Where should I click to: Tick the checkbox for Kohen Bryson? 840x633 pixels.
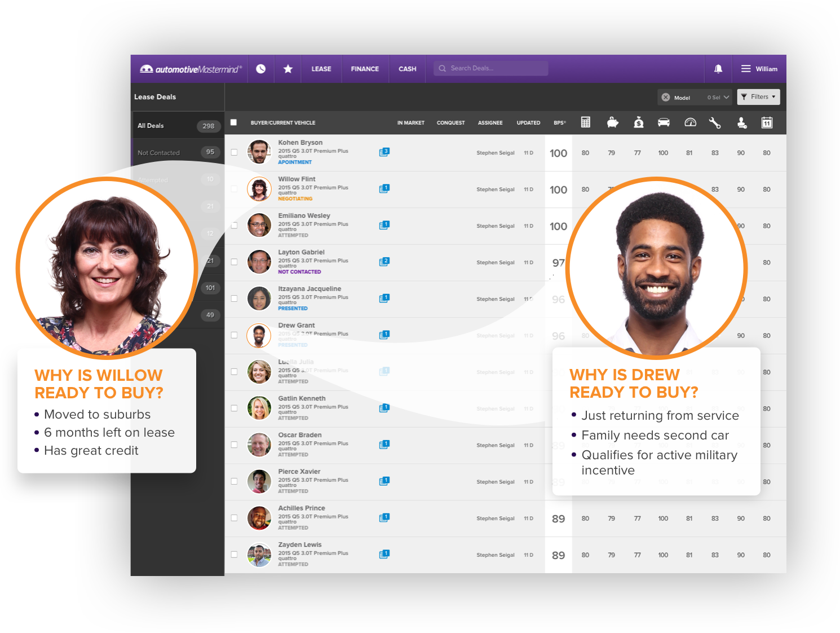pos(234,152)
